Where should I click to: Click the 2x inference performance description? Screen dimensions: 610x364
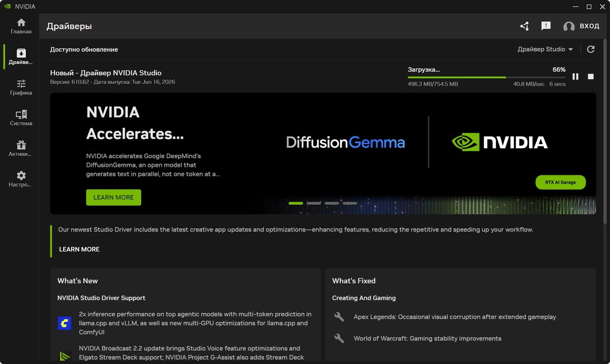point(195,323)
